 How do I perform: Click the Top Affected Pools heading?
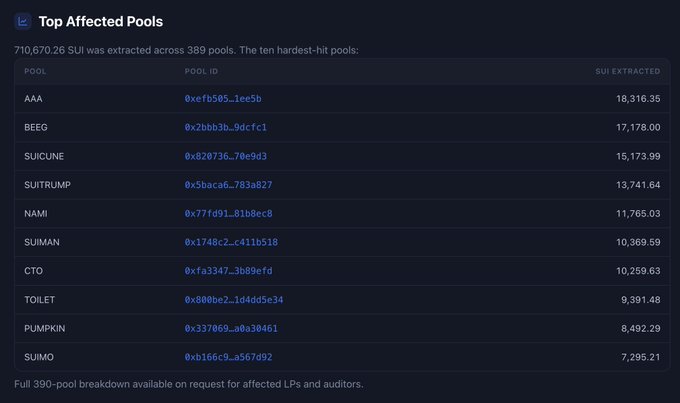pyautogui.click(x=101, y=21)
